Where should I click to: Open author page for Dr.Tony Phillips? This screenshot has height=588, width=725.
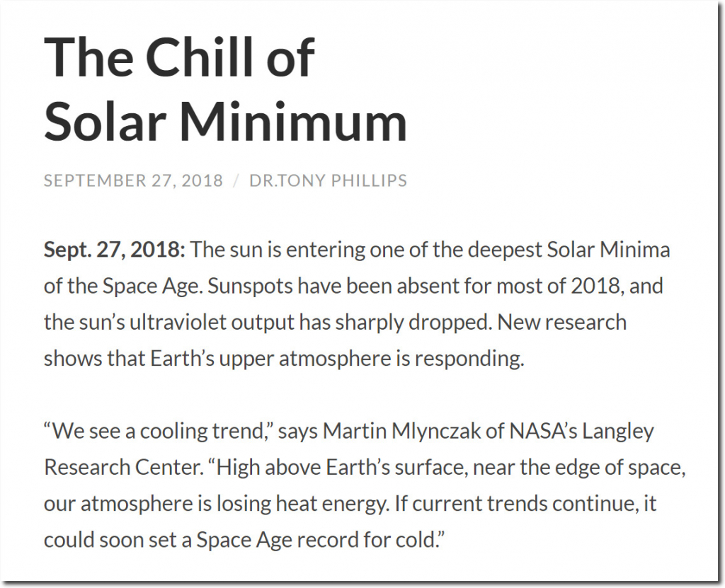point(328,180)
